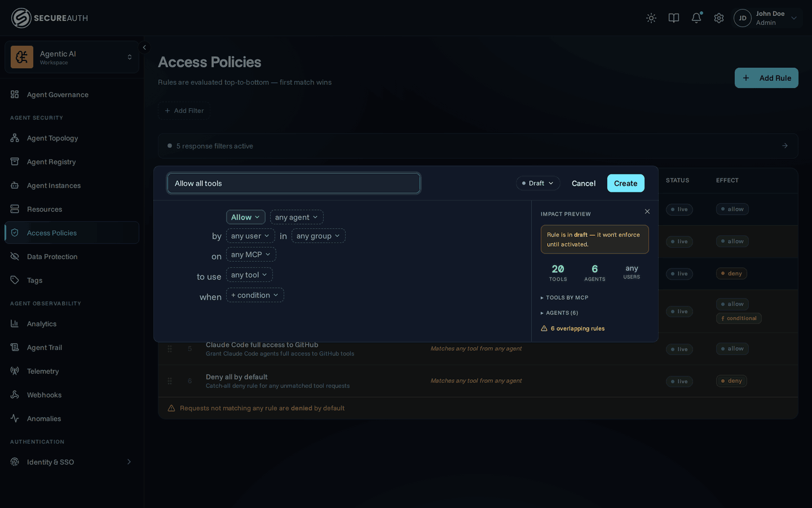Image resolution: width=812 pixels, height=508 pixels.
Task: Click the 6 overlapping rules warning
Action: [x=573, y=329]
